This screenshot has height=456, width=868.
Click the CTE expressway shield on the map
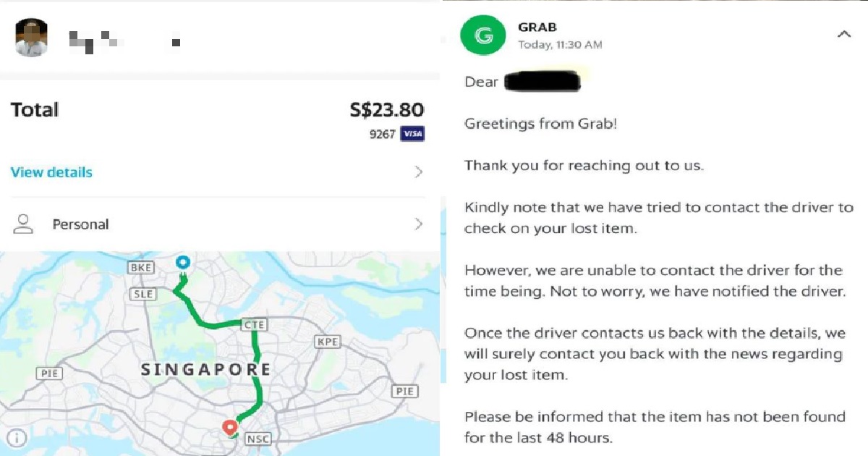(x=254, y=325)
